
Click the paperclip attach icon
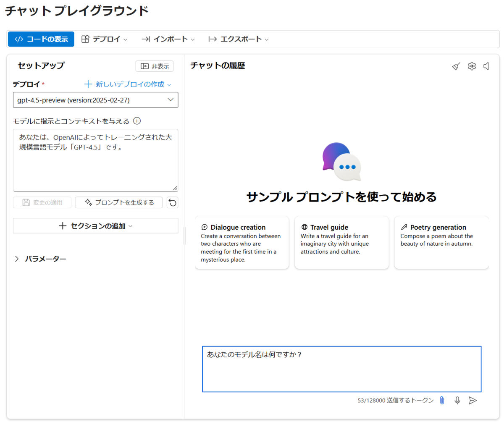[x=442, y=401]
